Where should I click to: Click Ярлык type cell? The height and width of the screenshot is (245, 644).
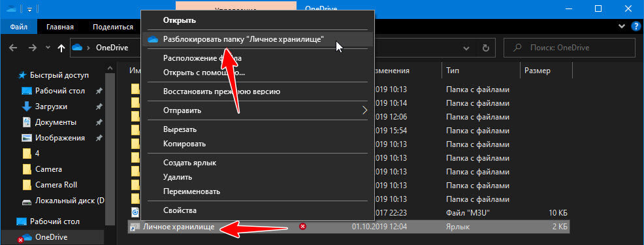[458, 227]
